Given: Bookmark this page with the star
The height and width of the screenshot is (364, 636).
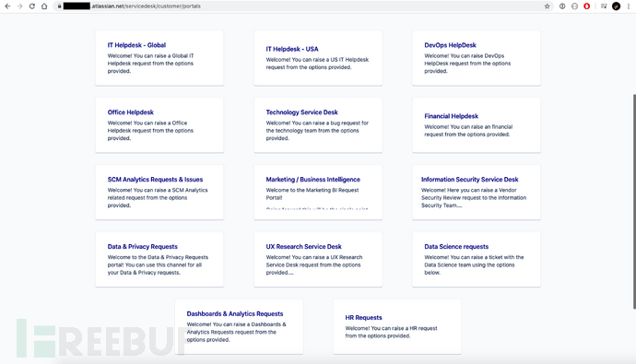Looking at the screenshot, I should click(547, 6).
